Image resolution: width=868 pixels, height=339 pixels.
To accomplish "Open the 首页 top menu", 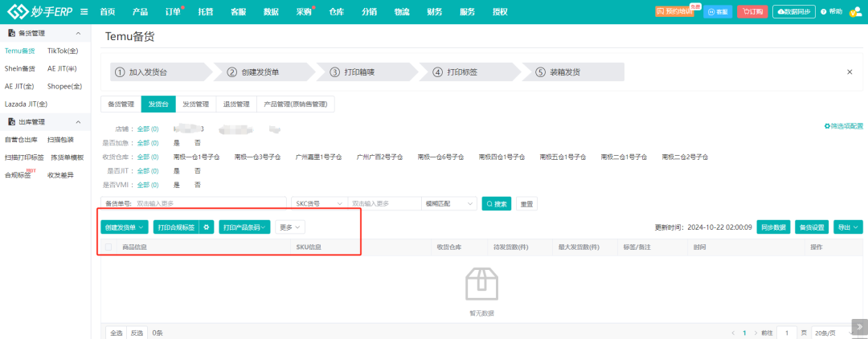I will click(108, 11).
